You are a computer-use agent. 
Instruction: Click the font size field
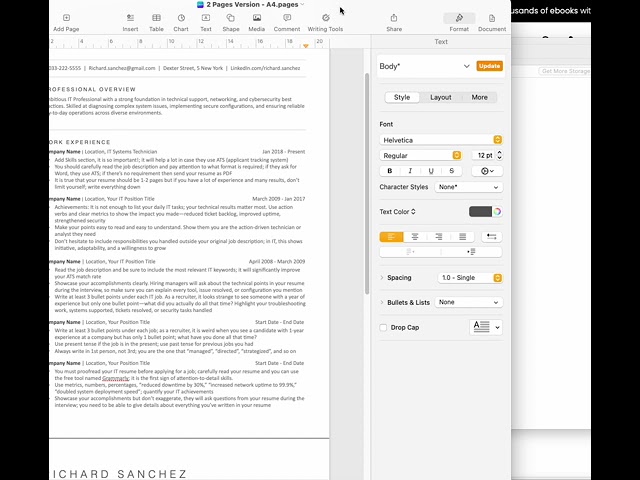click(x=482, y=156)
